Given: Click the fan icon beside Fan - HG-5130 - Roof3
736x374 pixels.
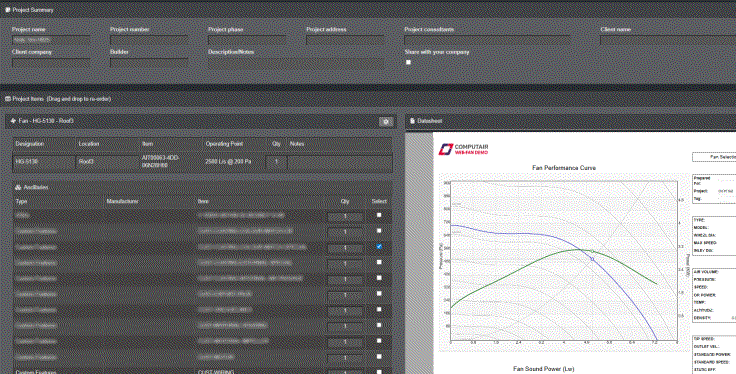Looking at the screenshot, I should (x=13, y=121).
